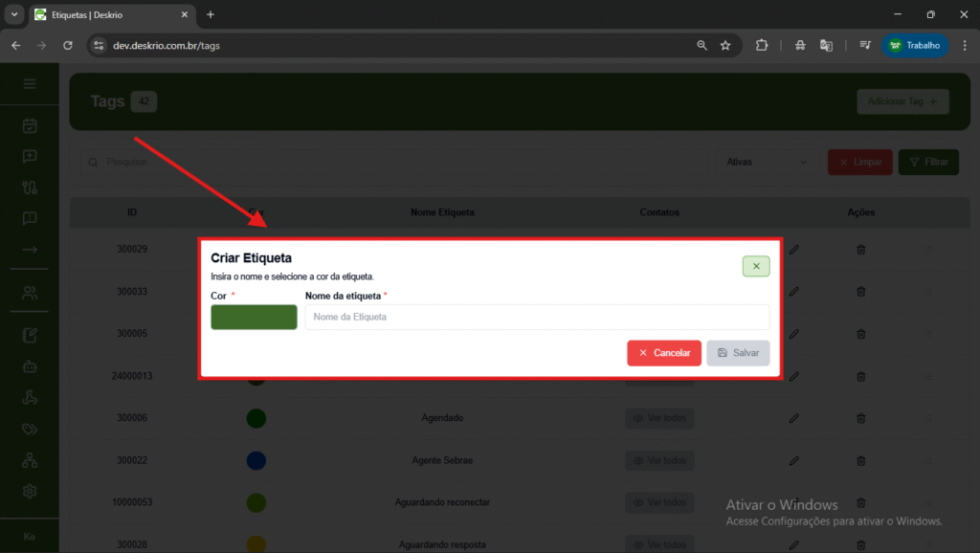This screenshot has height=553, width=980.
Task: Show all contacts with Ver todos for Agendado
Action: tap(659, 418)
